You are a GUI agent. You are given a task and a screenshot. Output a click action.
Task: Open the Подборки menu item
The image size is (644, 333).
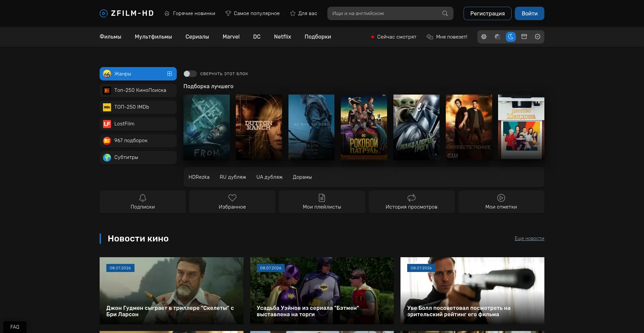pyautogui.click(x=318, y=37)
